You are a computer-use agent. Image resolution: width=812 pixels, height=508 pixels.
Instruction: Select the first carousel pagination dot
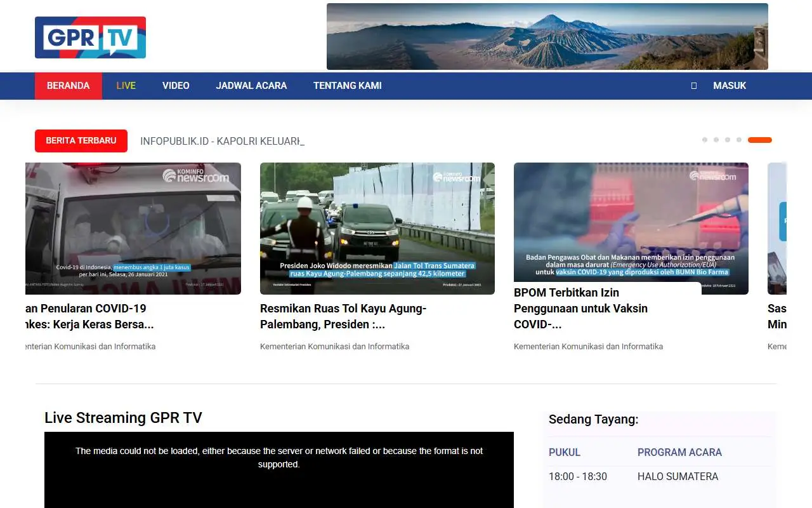(705, 140)
